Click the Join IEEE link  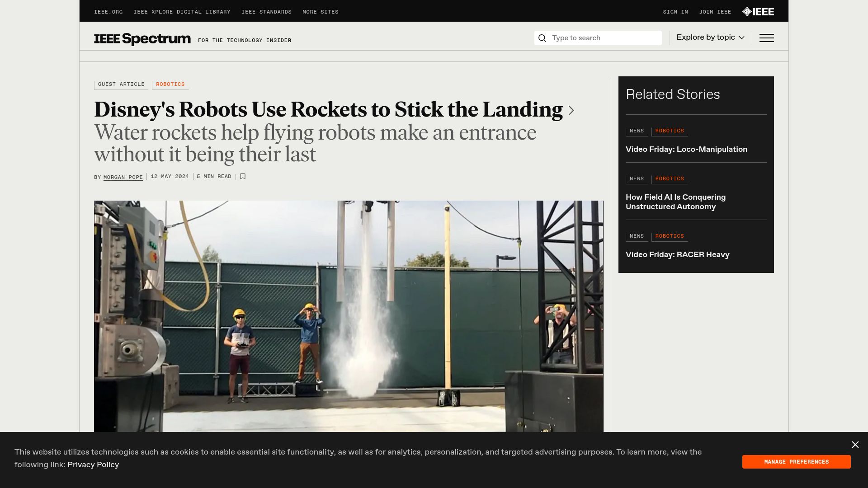[x=715, y=12]
